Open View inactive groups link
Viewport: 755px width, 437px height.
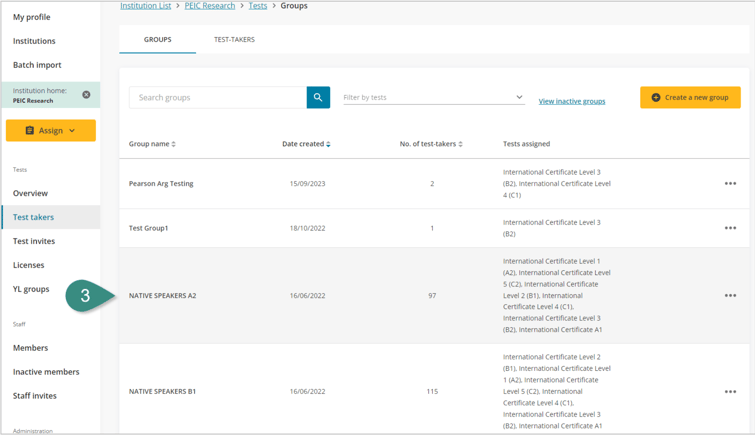pos(572,101)
